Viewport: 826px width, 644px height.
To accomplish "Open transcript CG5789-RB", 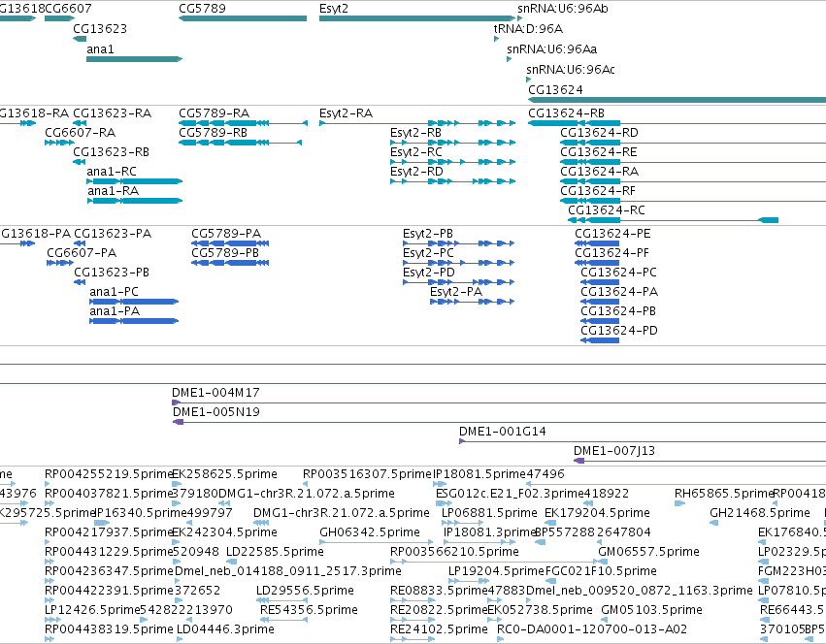I will point(240,143).
